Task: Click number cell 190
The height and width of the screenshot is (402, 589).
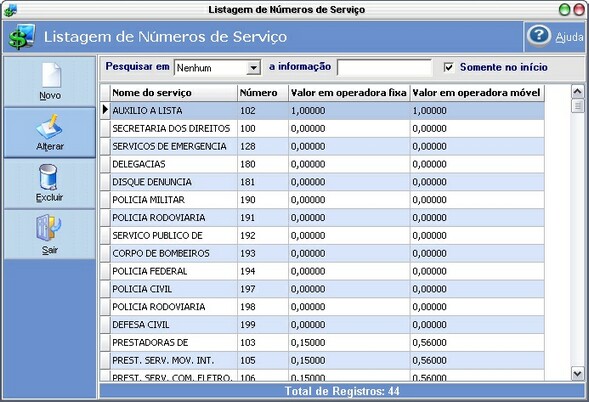Action: coord(263,200)
